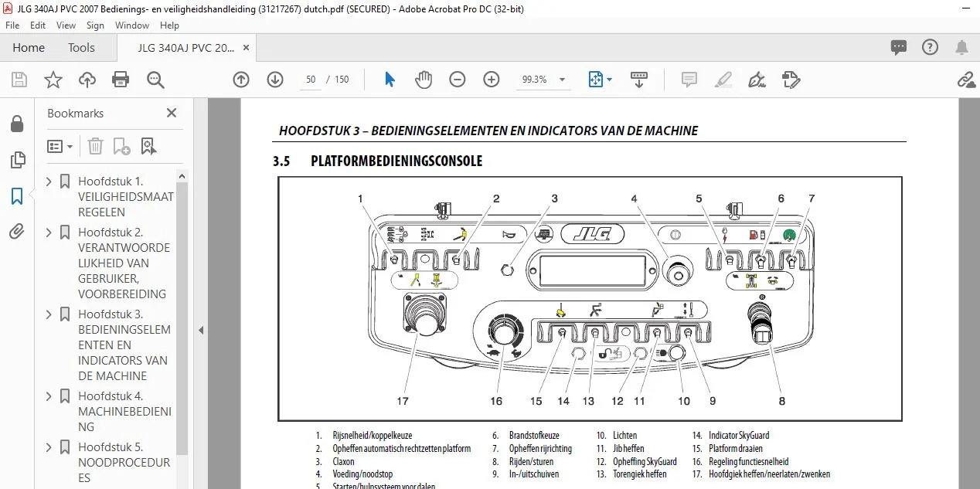Go to the next page with the down arrow

275,80
